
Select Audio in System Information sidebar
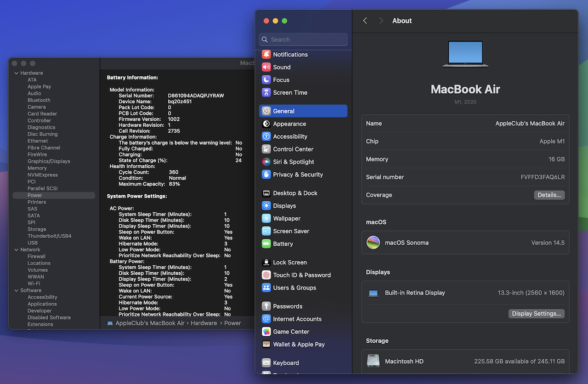34,93
